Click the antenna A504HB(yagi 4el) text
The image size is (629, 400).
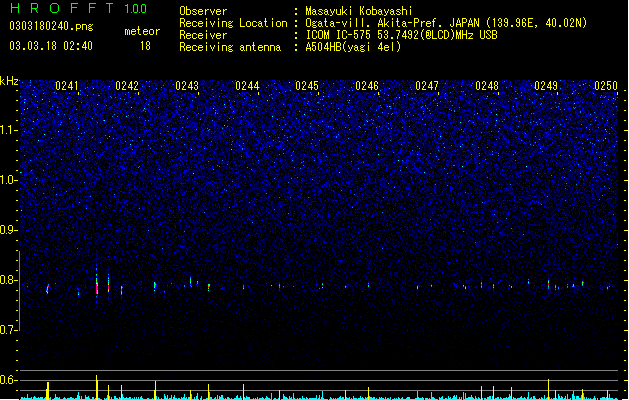353,47
